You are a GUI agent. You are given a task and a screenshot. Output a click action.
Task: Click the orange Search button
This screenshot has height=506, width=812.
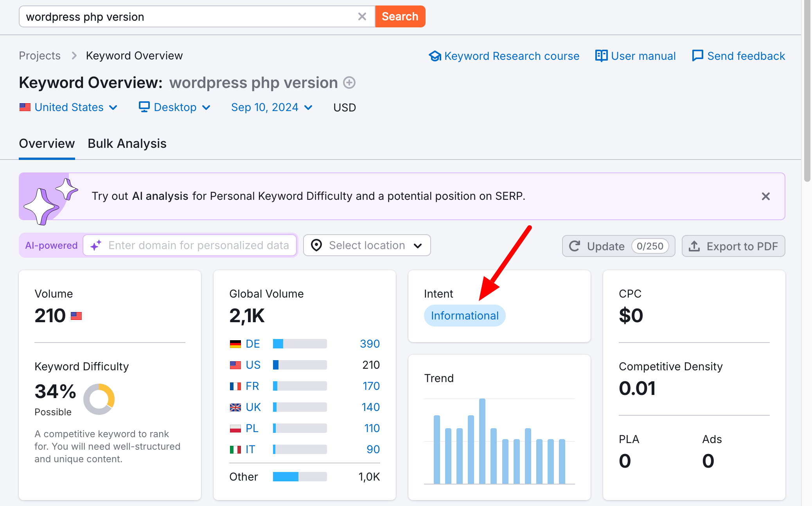(400, 16)
